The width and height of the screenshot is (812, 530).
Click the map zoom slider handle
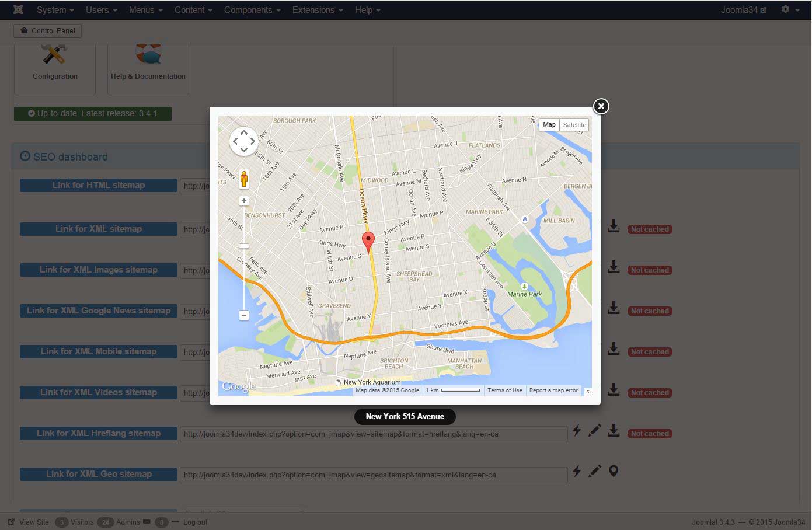(x=244, y=246)
